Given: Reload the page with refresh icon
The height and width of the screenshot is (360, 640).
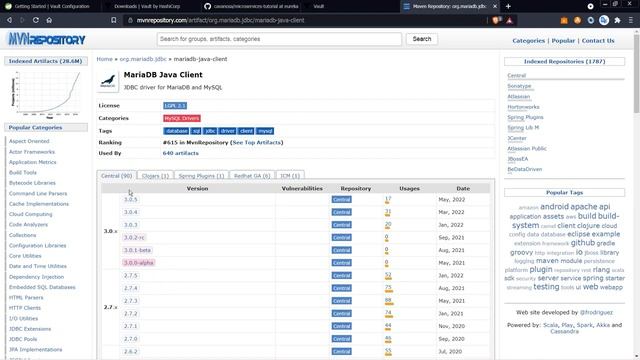Looking at the screenshot, I should [x=36, y=20].
